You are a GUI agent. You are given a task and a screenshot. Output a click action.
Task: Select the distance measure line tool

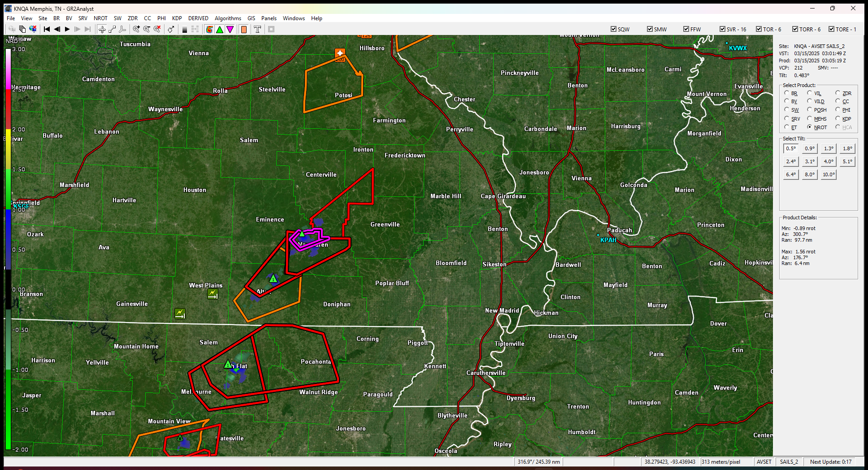click(x=112, y=29)
